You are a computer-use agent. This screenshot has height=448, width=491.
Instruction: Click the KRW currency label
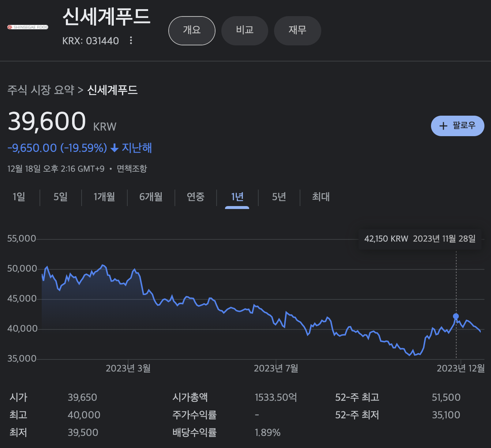tap(105, 127)
